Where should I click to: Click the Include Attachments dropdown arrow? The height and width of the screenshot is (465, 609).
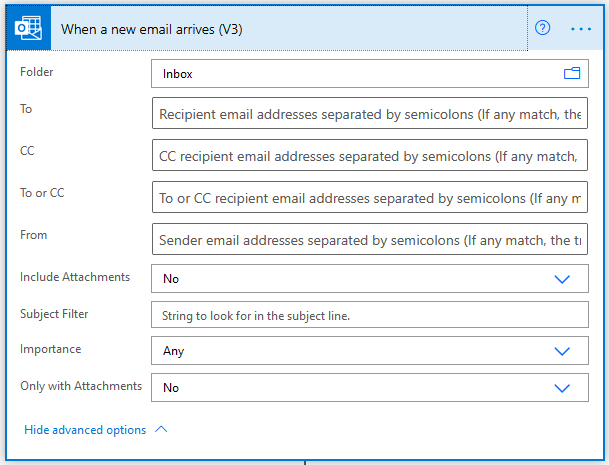[x=562, y=279]
